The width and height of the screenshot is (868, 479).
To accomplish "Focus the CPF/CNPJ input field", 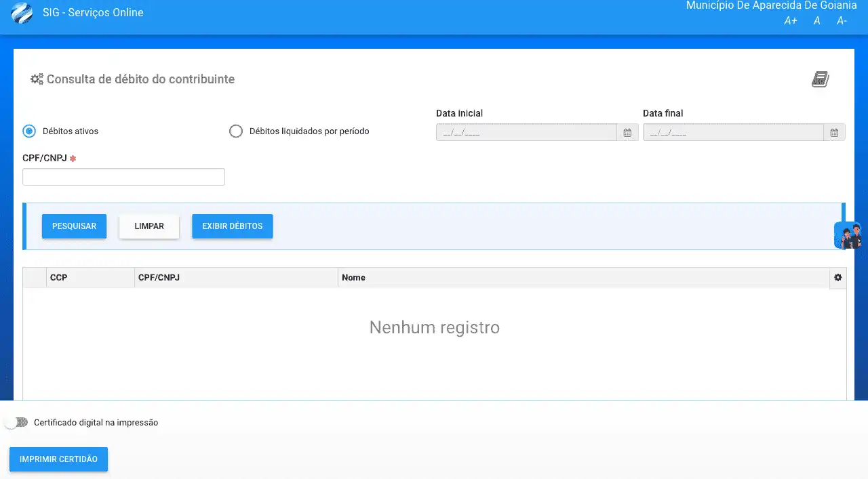I will [123, 177].
